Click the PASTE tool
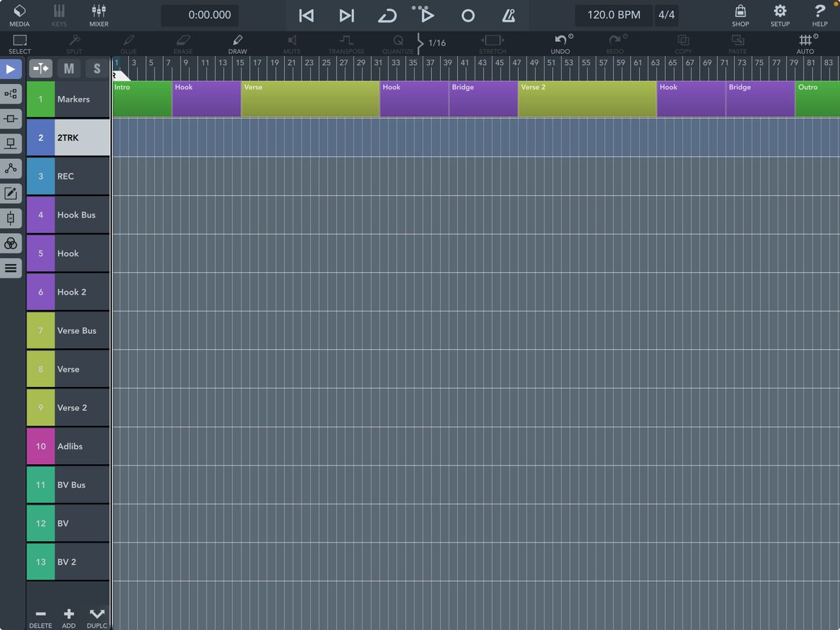The height and width of the screenshot is (630, 840). coord(738,44)
